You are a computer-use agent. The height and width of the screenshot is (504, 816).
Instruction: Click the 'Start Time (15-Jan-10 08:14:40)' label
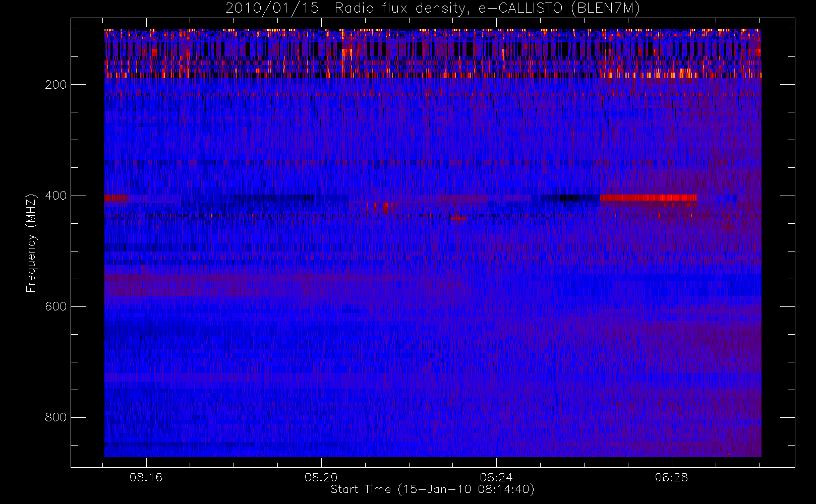click(432, 489)
